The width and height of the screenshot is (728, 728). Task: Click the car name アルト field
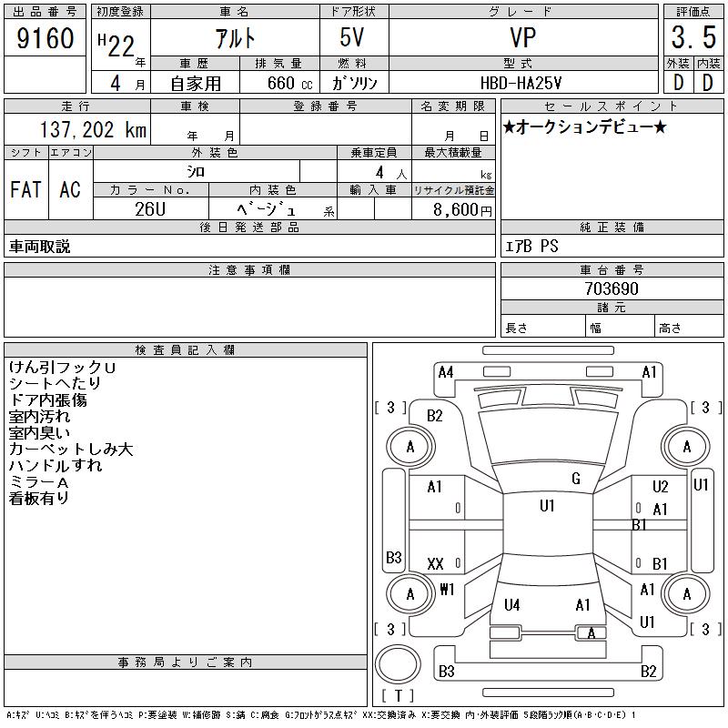pos(234,39)
